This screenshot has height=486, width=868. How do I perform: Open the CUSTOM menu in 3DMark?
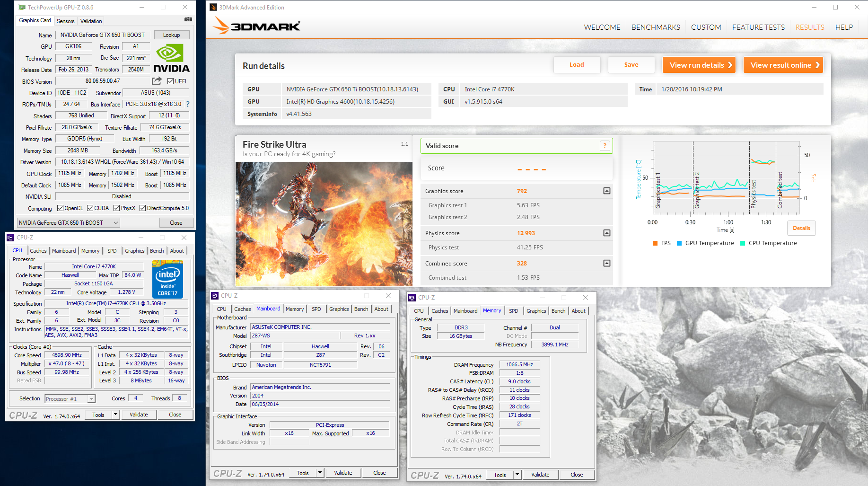pyautogui.click(x=706, y=27)
